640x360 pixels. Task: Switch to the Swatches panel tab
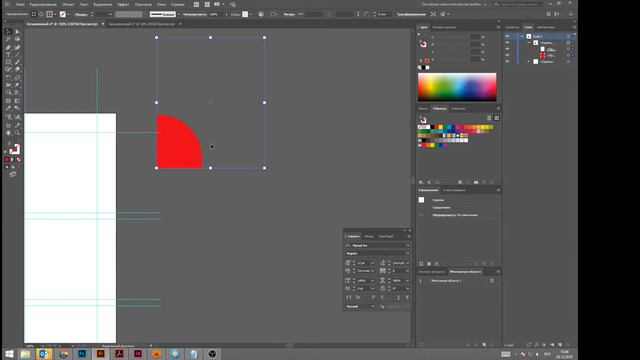pos(440,109)
